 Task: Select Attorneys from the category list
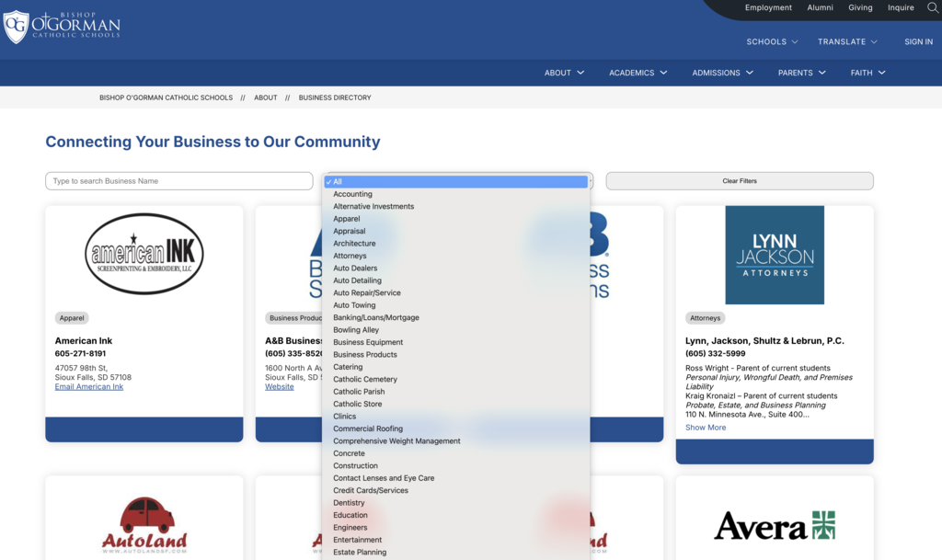point(350,256)
